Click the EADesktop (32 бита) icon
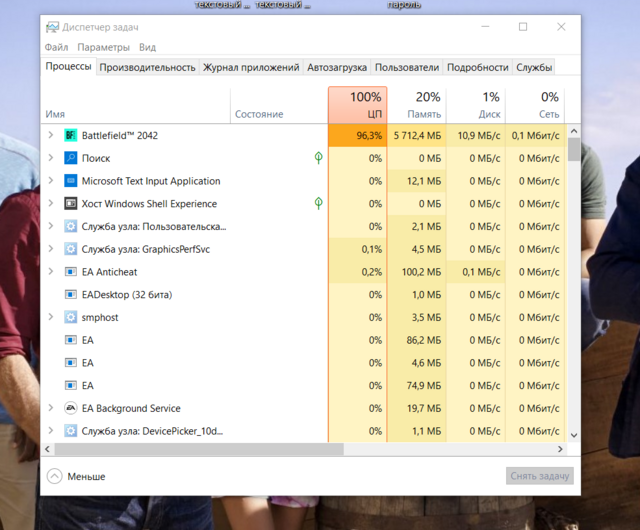This screenshot has width=640, height=530. pyautogui.click(x=71, y=294)
